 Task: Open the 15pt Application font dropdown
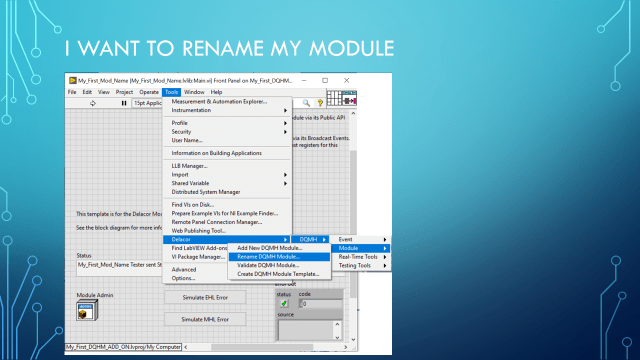point(148,103)
